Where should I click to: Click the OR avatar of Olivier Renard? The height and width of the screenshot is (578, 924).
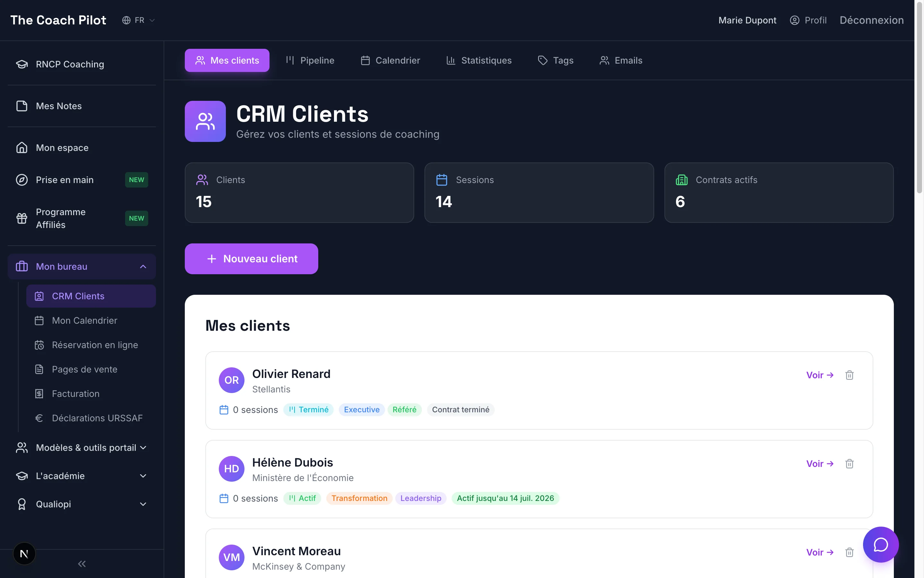(x=231, y=380)
